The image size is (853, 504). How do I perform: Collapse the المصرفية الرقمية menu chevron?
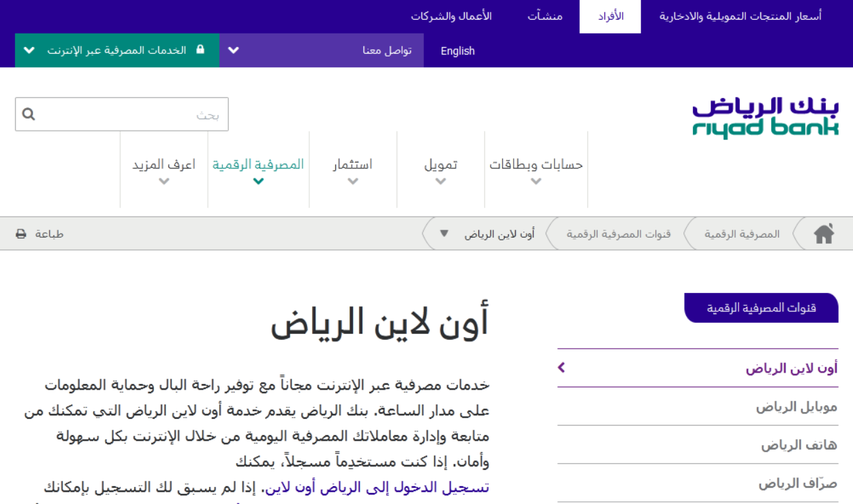coord(258,181)
